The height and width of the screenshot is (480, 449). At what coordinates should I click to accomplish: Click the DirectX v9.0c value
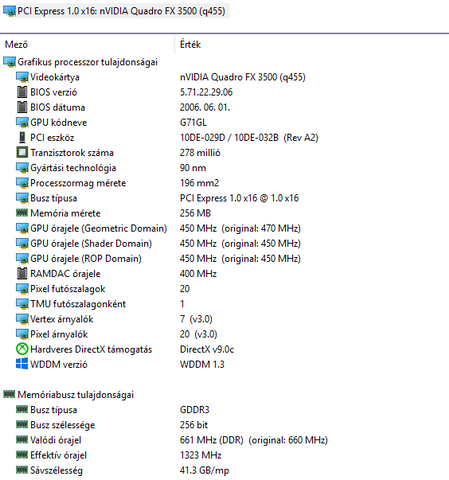tap(207, 349)
